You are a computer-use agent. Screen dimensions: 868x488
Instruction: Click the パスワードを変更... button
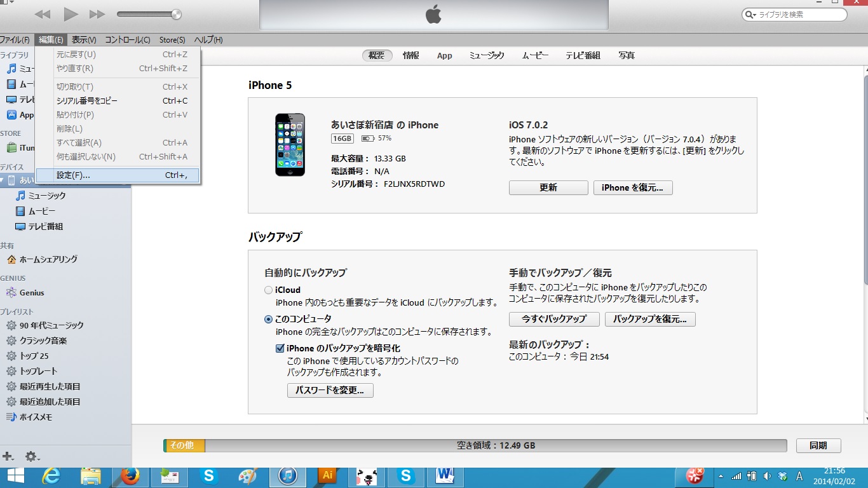(330, 390)
